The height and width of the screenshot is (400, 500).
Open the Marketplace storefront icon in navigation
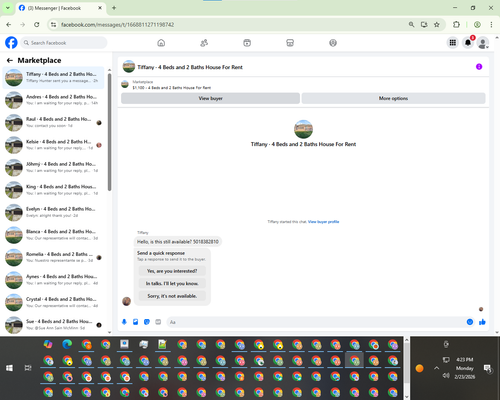(x=290, y=43)
